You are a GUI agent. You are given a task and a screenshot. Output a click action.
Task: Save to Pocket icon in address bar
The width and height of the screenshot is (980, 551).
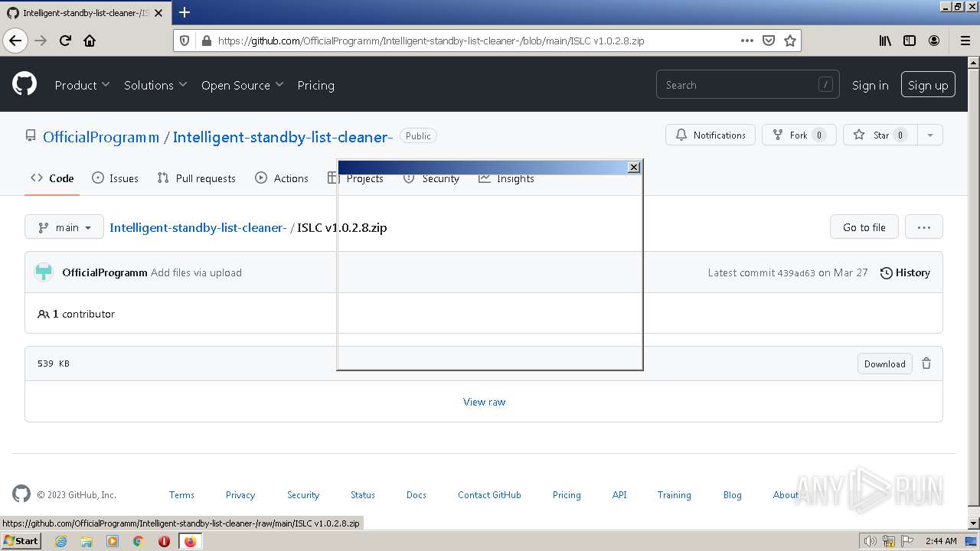769,41
